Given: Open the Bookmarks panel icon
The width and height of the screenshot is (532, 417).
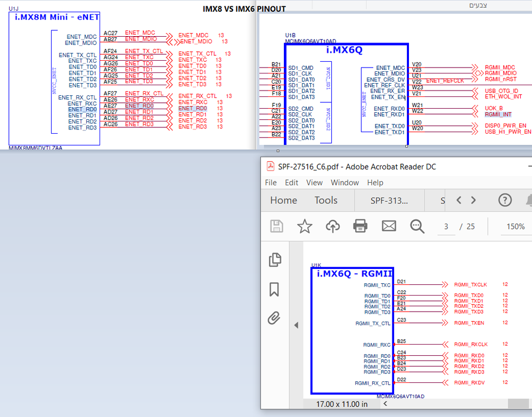Looking at the screenshot, I should (274, 289).
